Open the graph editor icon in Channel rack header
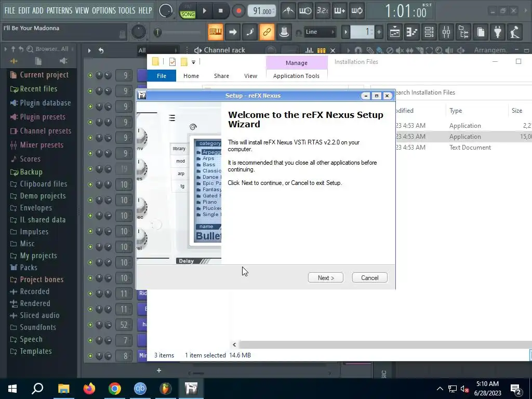This screenshot has width=532, height=399. [x=309, y=50]
